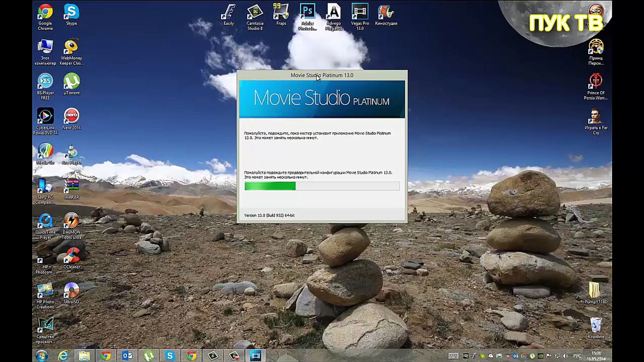The height and width of the screenshot is (362, 644).
Task: Open WebMoney Keeper Classic shortcut
Action: [x=71, y=52]
